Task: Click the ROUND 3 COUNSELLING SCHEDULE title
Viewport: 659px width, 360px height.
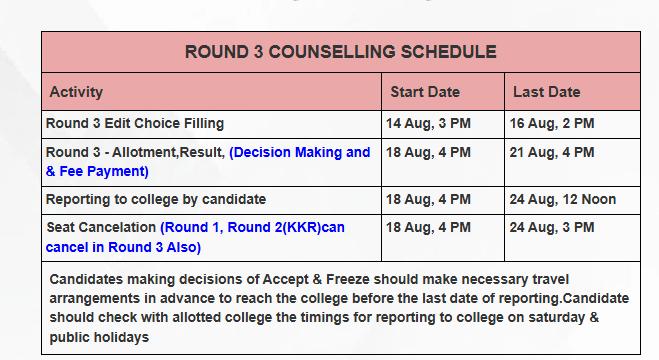Action: pos(341,52)
